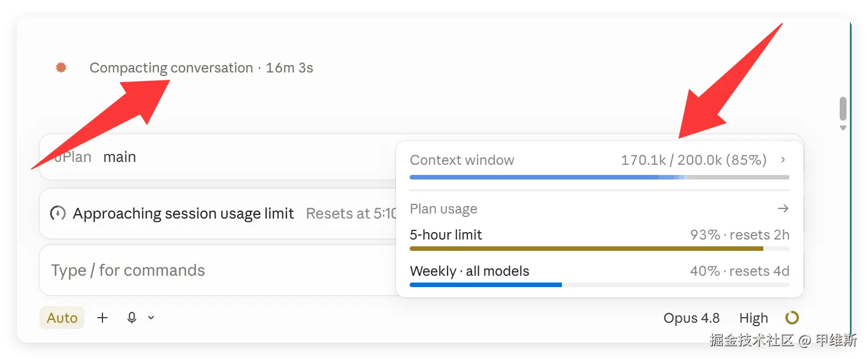This screenshot has height=359, width=868.
Task: Select the main branch label
Action: coord(119,157)
